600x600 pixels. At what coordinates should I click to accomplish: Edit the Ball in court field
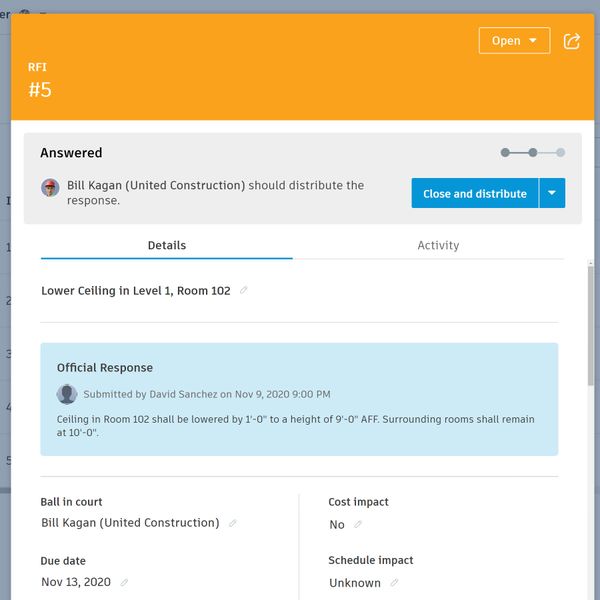coord(233,523)
